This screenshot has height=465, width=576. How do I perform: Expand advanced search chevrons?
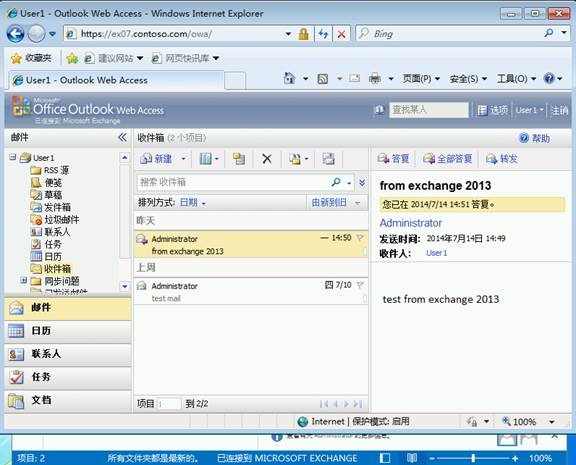click(362, 183)
